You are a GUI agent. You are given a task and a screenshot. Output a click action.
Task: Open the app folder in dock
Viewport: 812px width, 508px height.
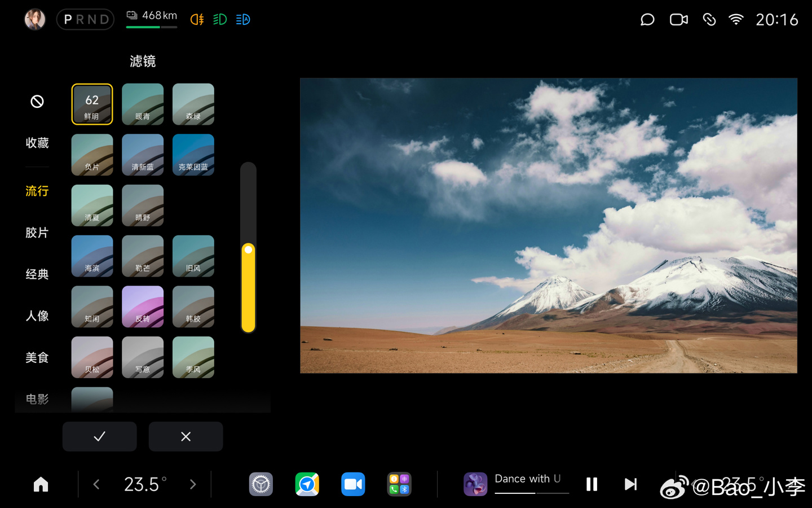pyautogui.click(x=399, y=484)
